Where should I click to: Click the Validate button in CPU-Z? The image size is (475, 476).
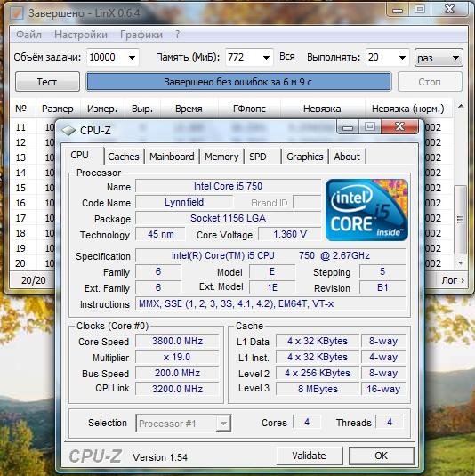310,456
